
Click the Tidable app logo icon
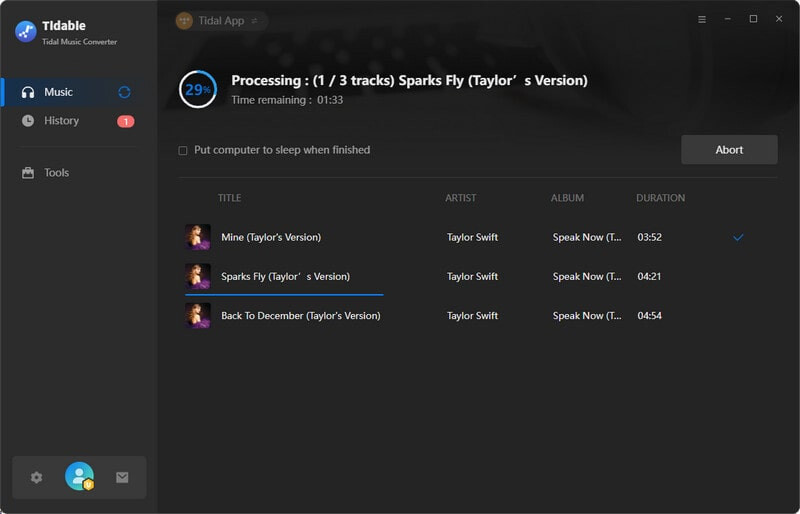26,32
